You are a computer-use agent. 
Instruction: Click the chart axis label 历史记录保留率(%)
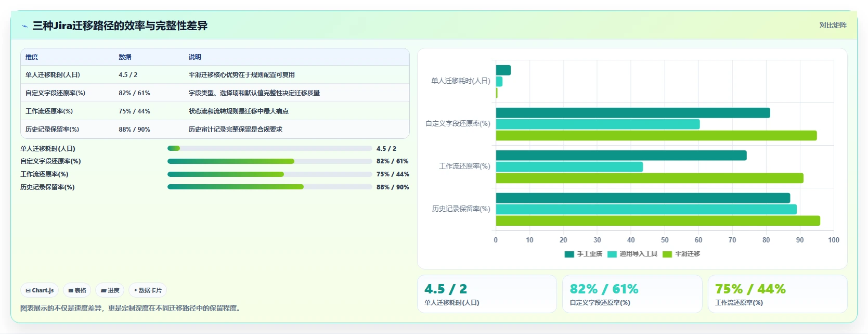coord(461,209)
